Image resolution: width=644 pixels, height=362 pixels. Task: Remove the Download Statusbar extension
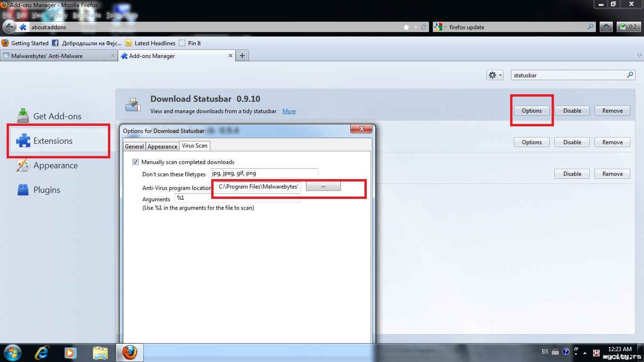612,111
